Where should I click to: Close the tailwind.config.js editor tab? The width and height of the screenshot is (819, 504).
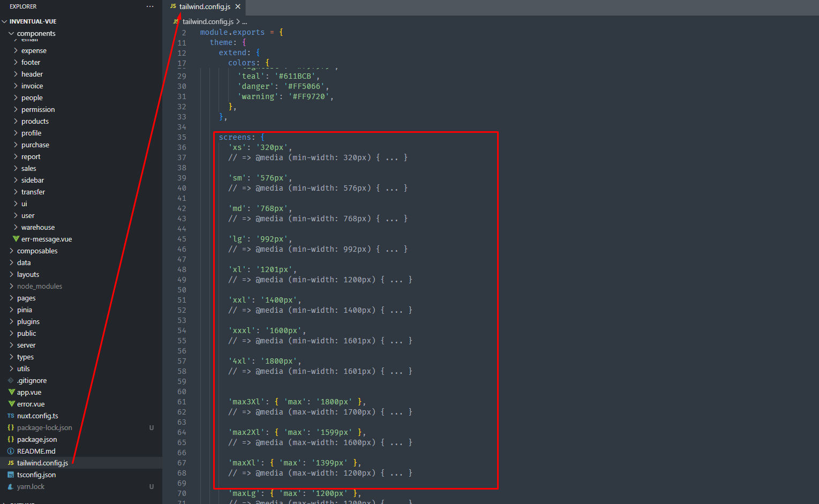[238, 6]
